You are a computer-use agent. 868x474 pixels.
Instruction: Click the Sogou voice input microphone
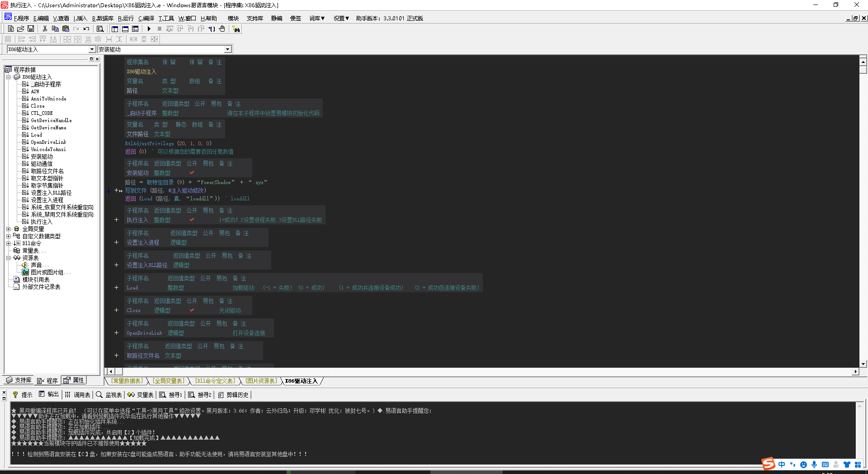pos(814,465)
